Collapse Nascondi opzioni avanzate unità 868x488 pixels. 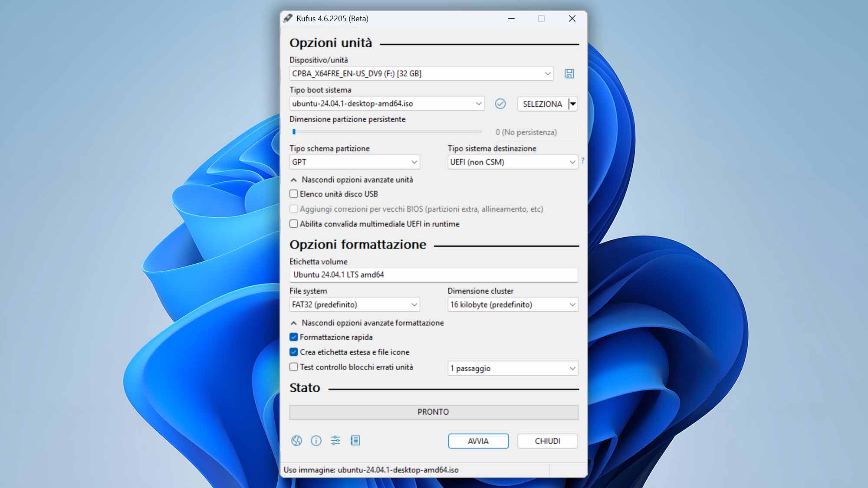point(352,180)
